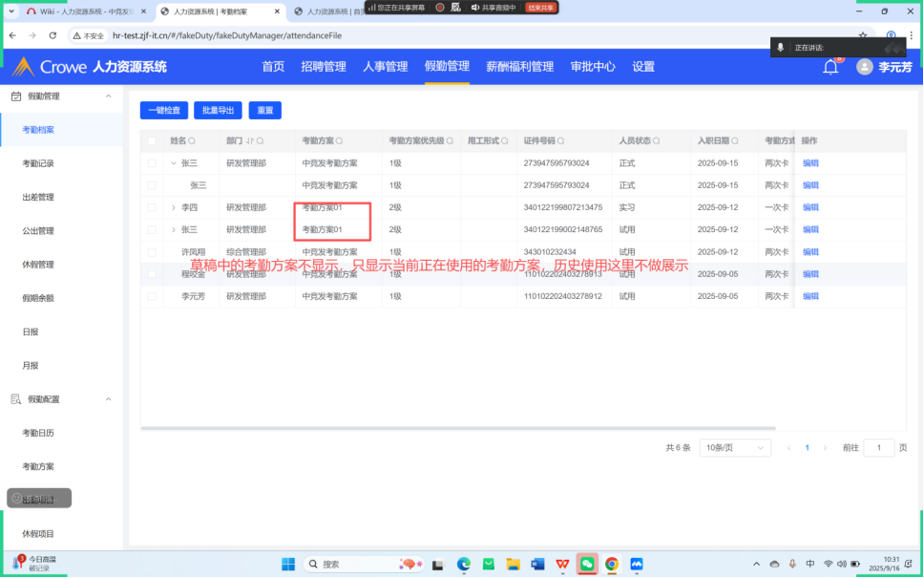Open 薪酬福利管理 in the top navigation
Viewport: 924px width, 578px height.
click(519, 67)
